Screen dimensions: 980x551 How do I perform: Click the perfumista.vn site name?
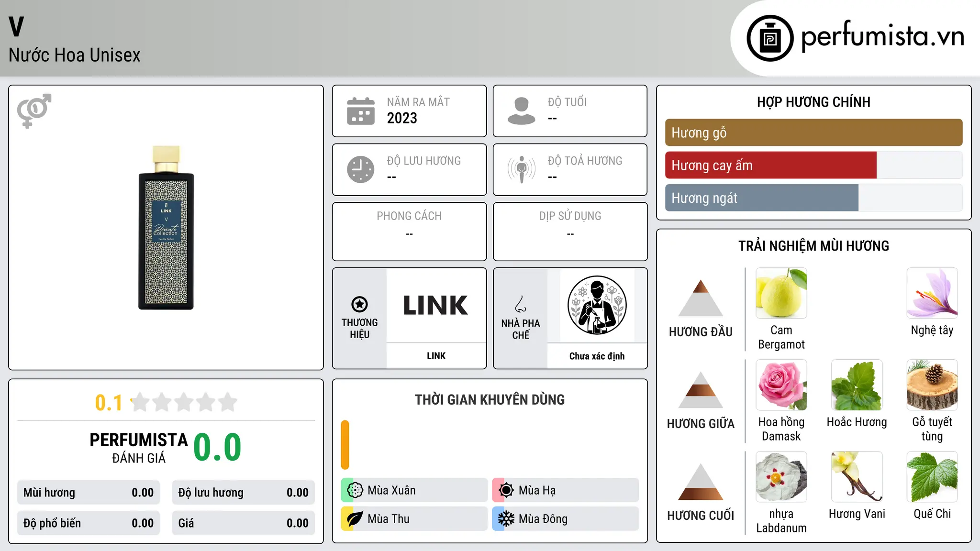pyautogui.click(x=883, y=37)
